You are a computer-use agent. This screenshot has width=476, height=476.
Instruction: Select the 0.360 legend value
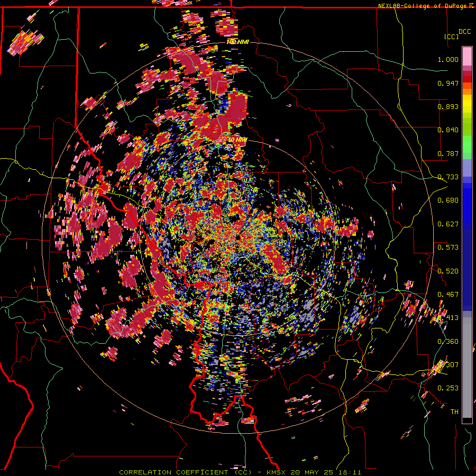448,342
